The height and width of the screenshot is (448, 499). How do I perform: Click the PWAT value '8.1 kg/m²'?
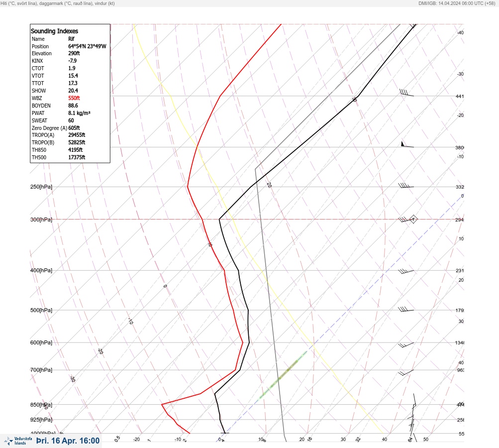point(79,113)
